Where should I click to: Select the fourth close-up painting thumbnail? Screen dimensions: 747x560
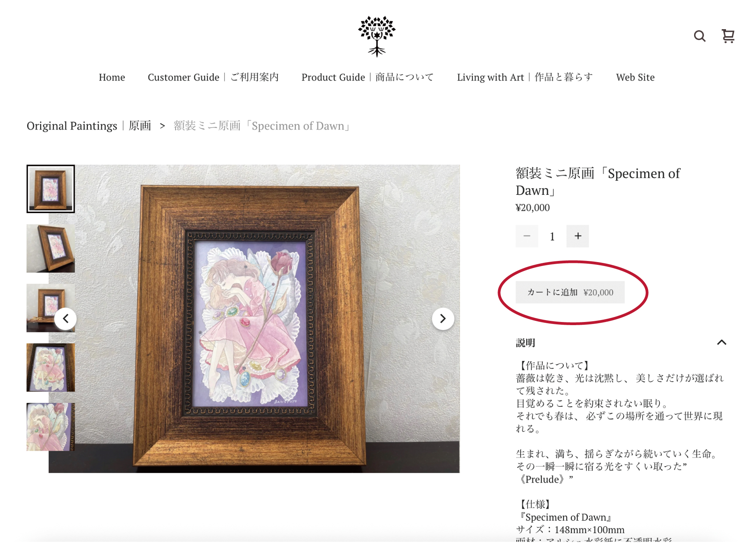click(51, 367)
